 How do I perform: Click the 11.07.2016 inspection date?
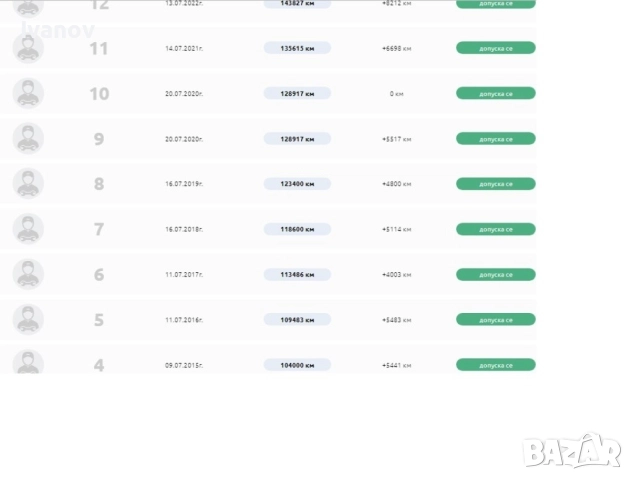pos(184,320)
